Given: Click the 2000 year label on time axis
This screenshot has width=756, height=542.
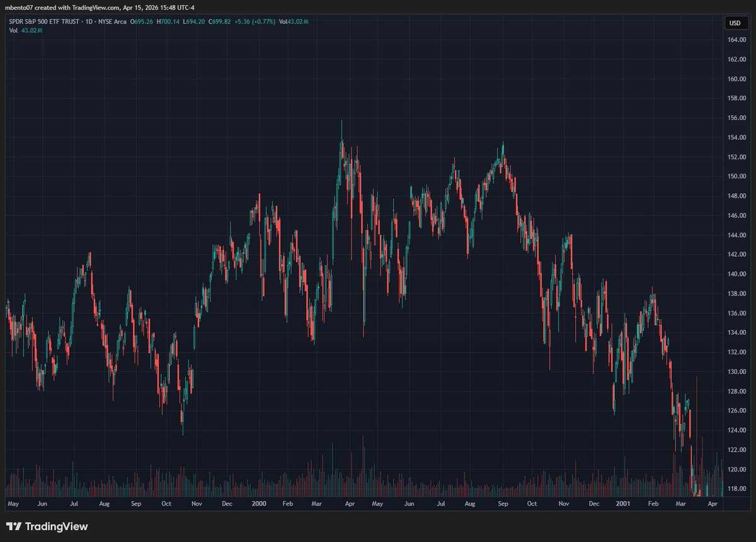Looking at the screenshot, I should (x=258, y=504).
